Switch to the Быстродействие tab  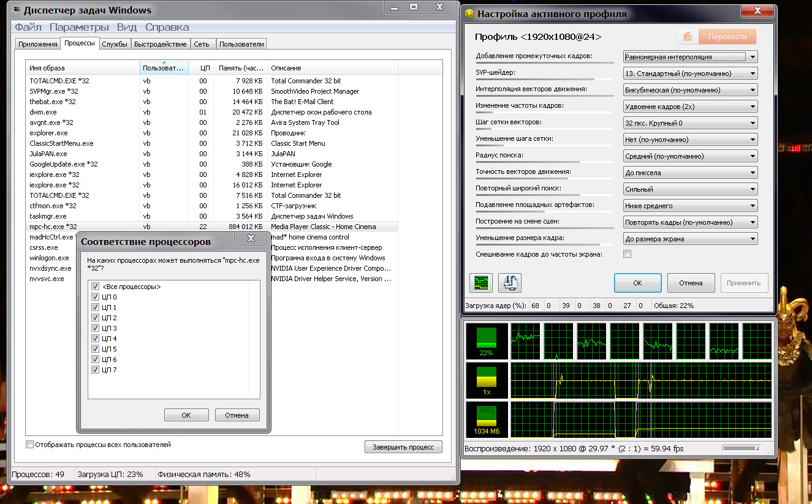pyautogui.click(x=160, y=44)
